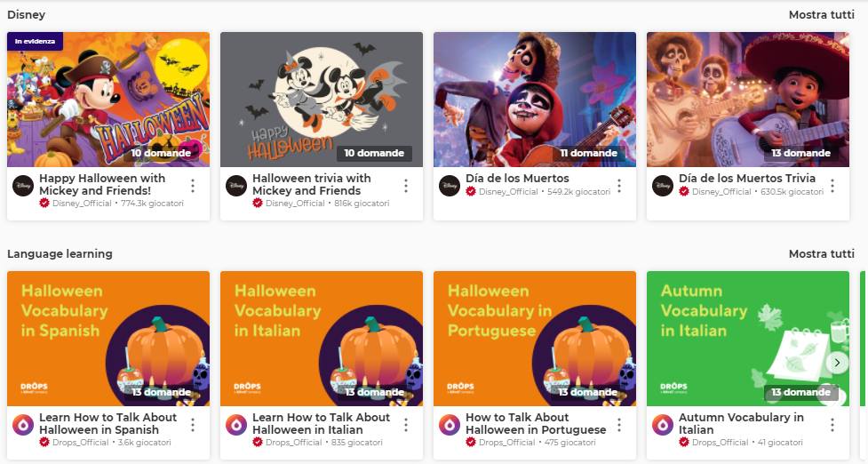
Task: Click Disney avatar on Halloween trivia card
Action: (x=235, y=185)
